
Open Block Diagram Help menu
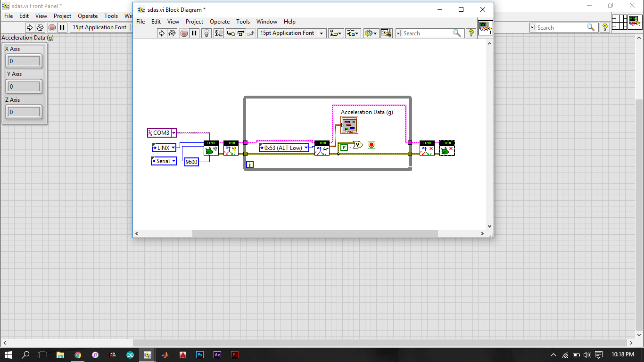point(289,22)
